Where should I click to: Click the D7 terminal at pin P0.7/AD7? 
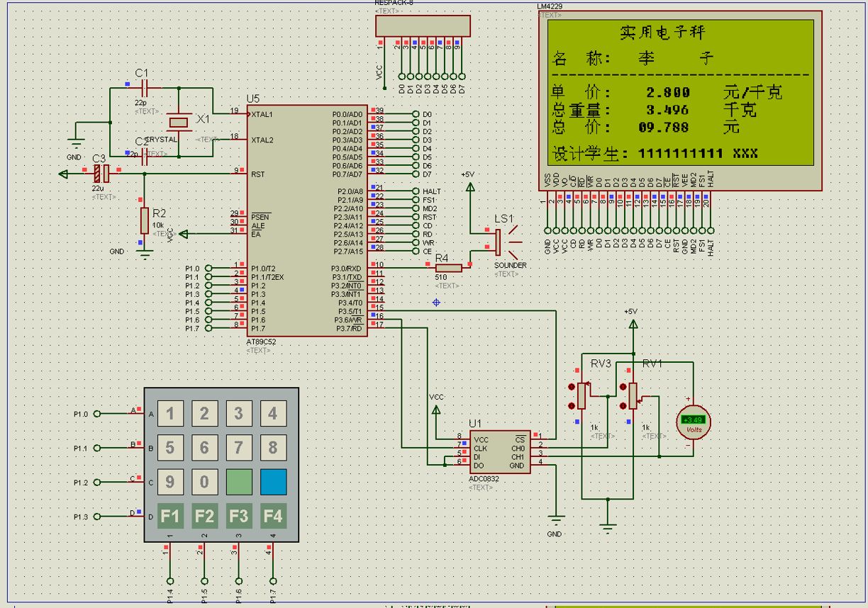tap(416, 174)
